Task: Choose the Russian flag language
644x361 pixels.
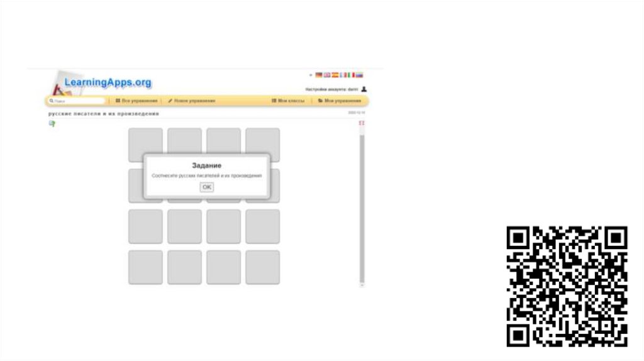Action: 359,75
